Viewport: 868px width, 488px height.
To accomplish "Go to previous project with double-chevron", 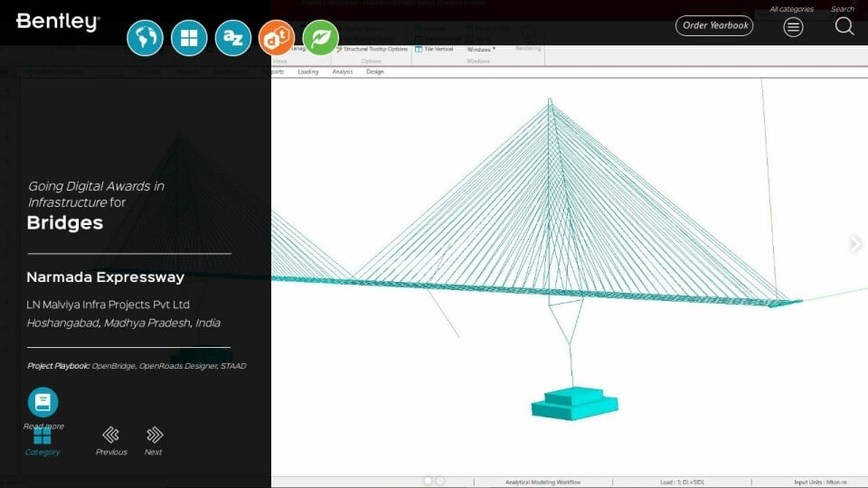I will click(x=110, y=435).
